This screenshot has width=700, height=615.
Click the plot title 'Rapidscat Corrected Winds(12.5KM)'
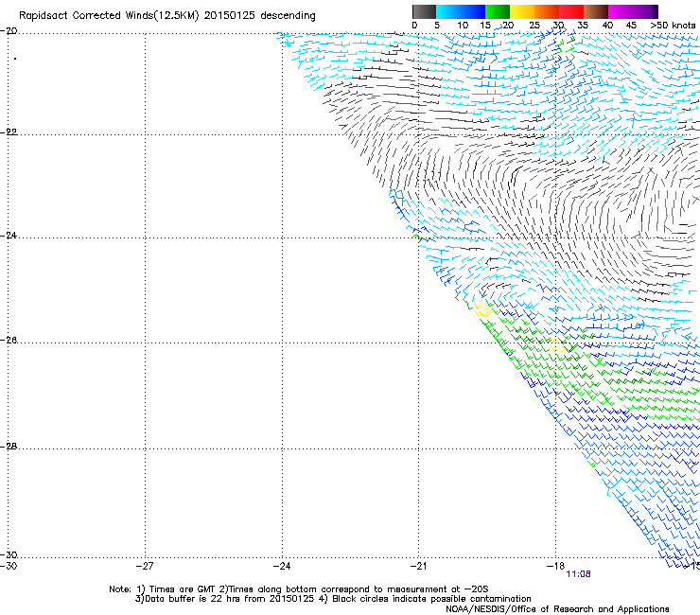point(109,16)
